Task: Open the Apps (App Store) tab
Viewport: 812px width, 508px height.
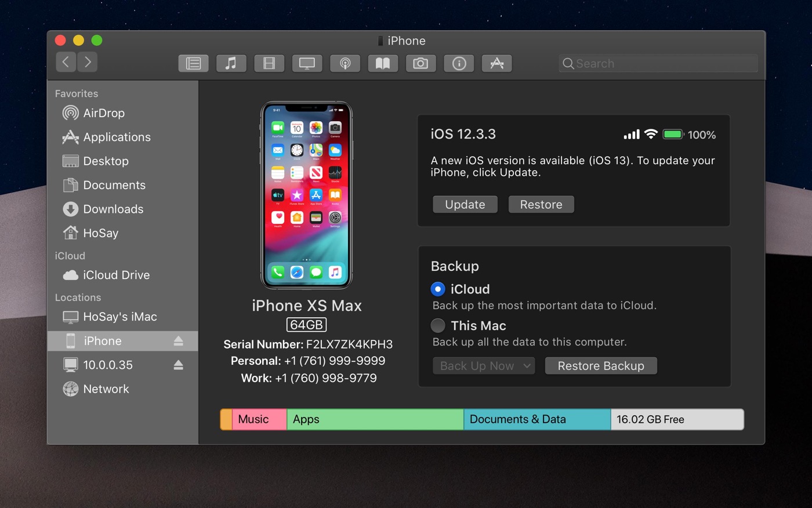Action: click(x=497, y=63)
